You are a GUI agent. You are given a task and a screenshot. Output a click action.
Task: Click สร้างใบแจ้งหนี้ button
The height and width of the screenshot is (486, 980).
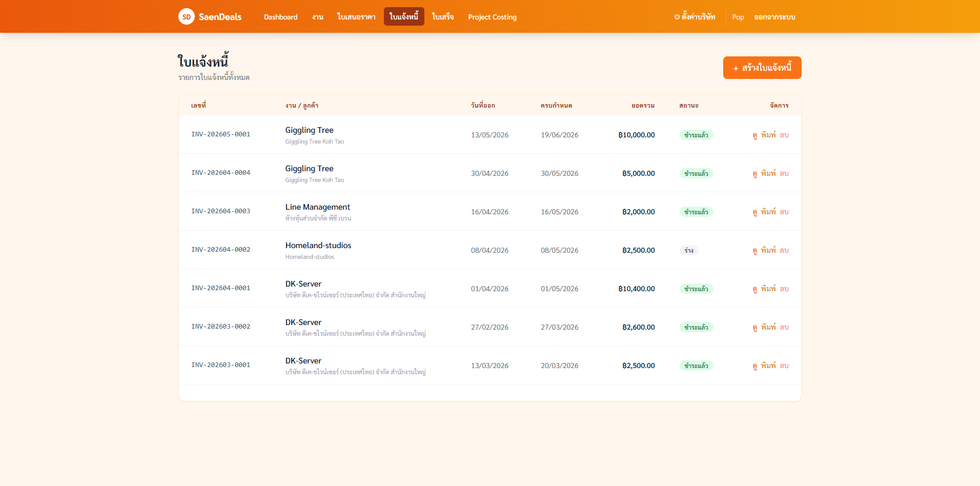762,68
